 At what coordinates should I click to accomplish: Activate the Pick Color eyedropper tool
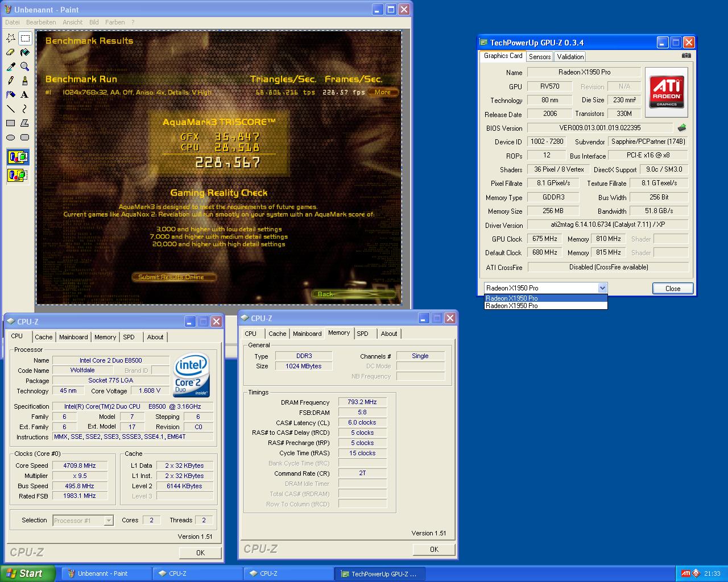pos(10,66)
